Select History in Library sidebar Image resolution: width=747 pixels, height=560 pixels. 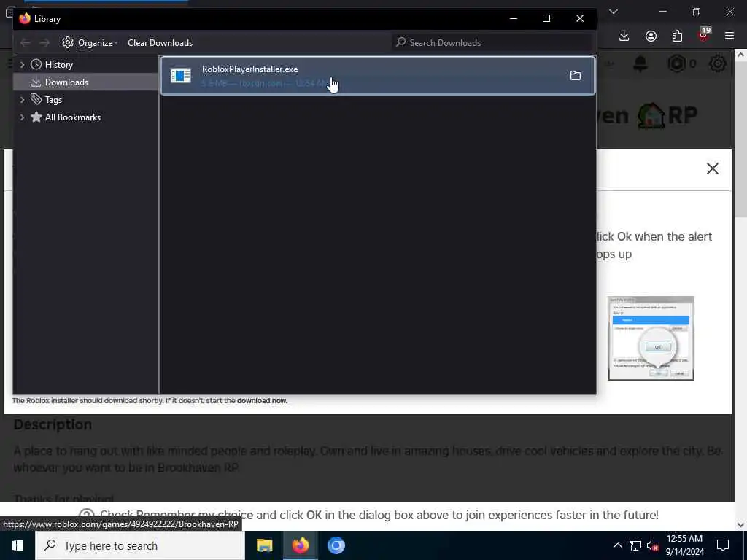58,65
